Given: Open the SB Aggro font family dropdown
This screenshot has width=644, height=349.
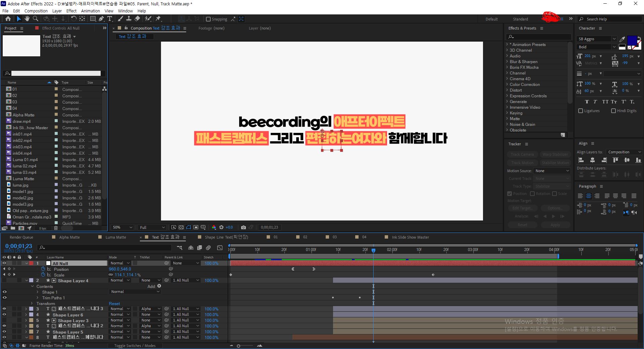Looking at the screenshot, I should point(597,39).
